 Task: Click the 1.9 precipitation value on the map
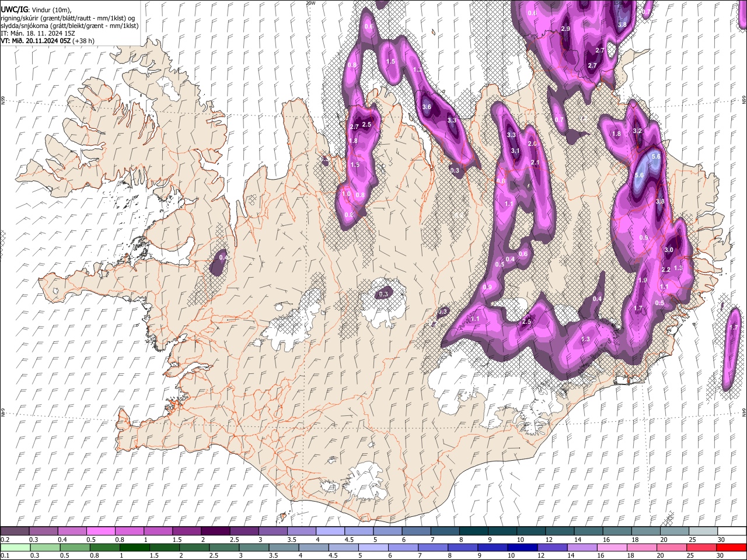click(x=643, y=280)
